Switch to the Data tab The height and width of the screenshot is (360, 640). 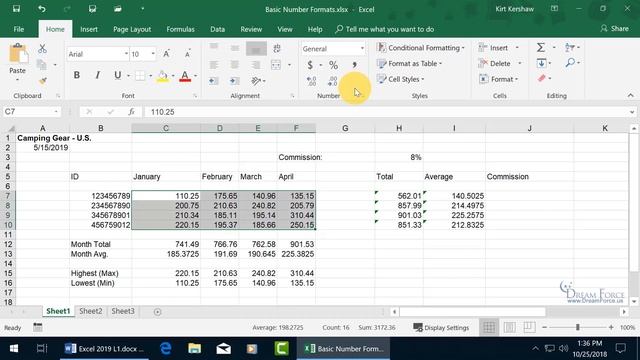tap(218, 29)
